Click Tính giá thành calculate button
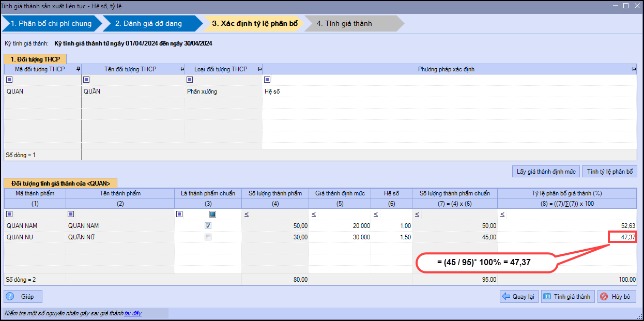644x321 pixels. 567,297
